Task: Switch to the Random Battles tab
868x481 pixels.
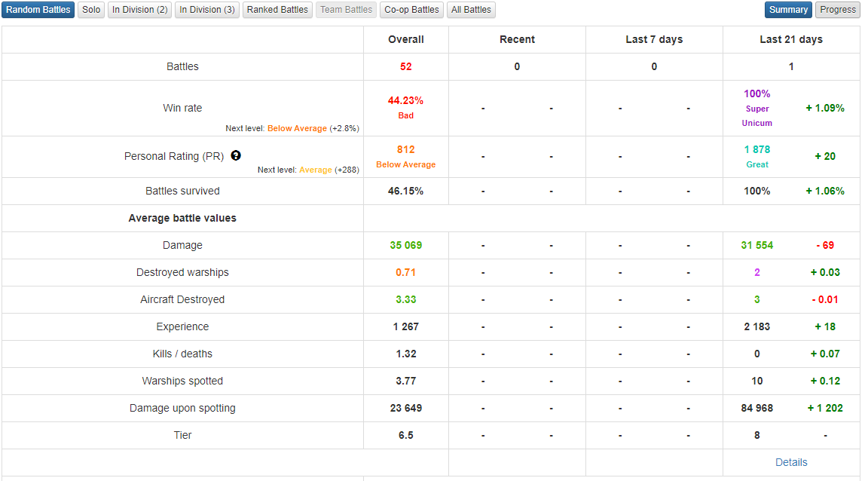Action: coord(38,10)
